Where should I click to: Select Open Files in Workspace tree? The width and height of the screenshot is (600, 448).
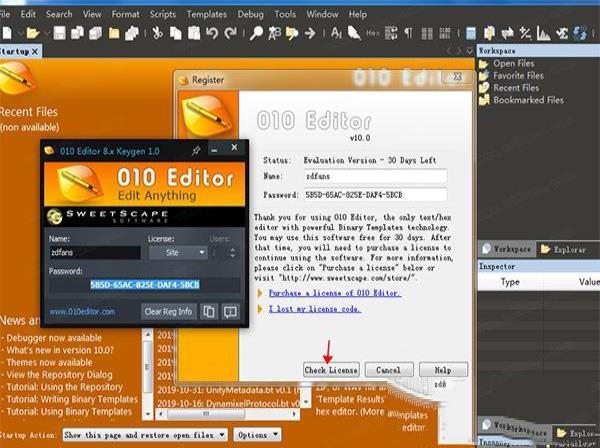click(x=514, y=64)
